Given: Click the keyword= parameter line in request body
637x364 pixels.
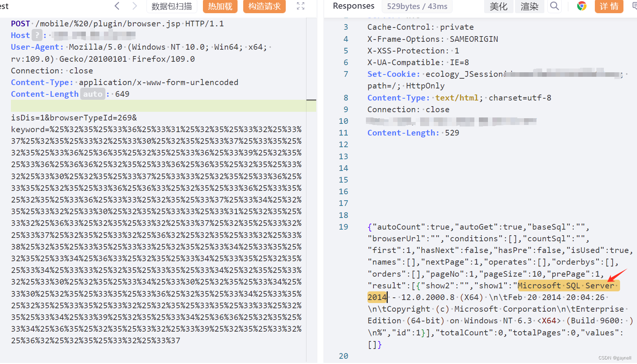Looking at the screenshot, I should click(x=156, y=129).
